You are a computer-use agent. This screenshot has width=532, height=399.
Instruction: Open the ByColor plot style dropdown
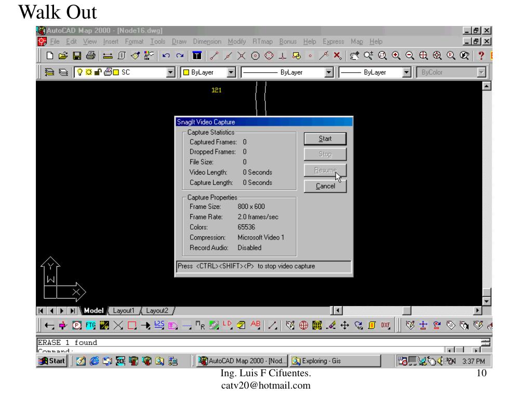coord(481,72)
